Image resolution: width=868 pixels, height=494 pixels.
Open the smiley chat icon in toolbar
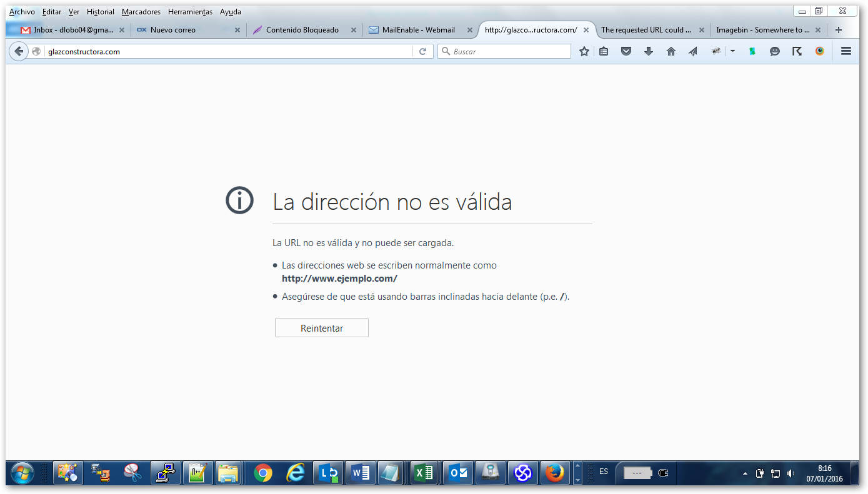[775, 52]
